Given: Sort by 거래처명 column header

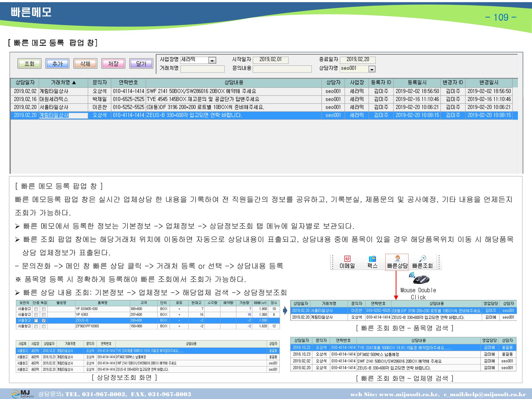Looking at the screenshot, I should tap(63, 83).
